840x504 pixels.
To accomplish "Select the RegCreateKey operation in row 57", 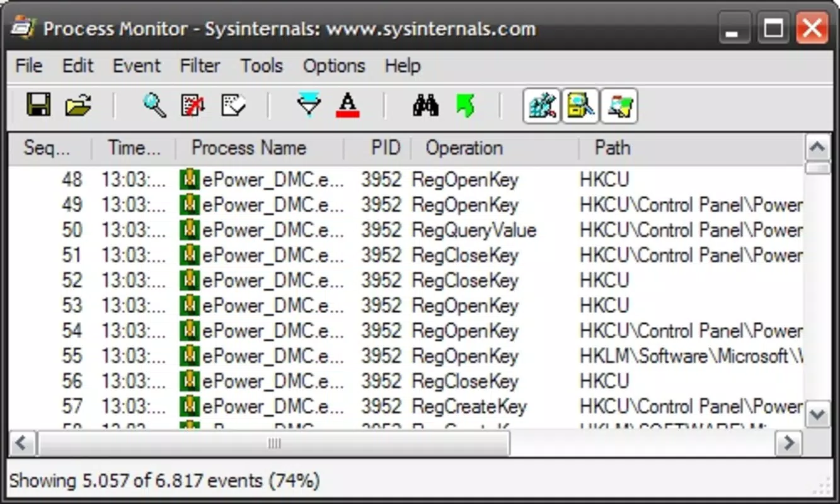I will (469, 406).
